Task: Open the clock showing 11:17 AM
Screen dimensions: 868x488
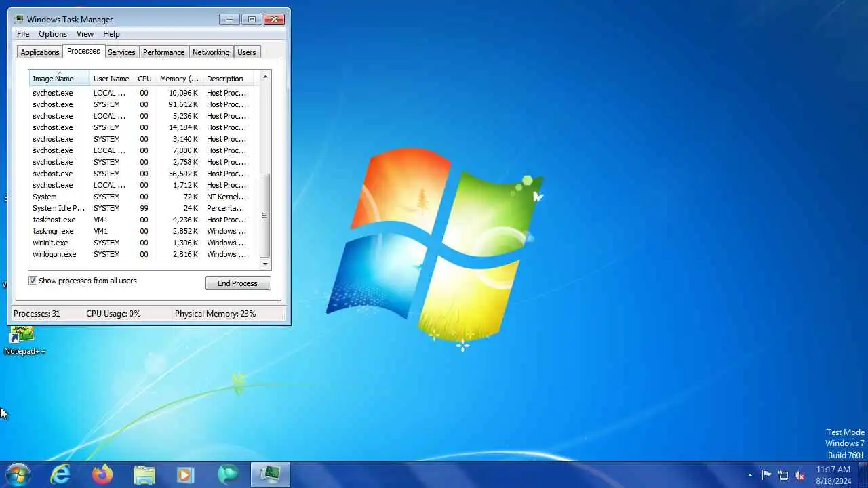Action: click(x=833, y=475)
